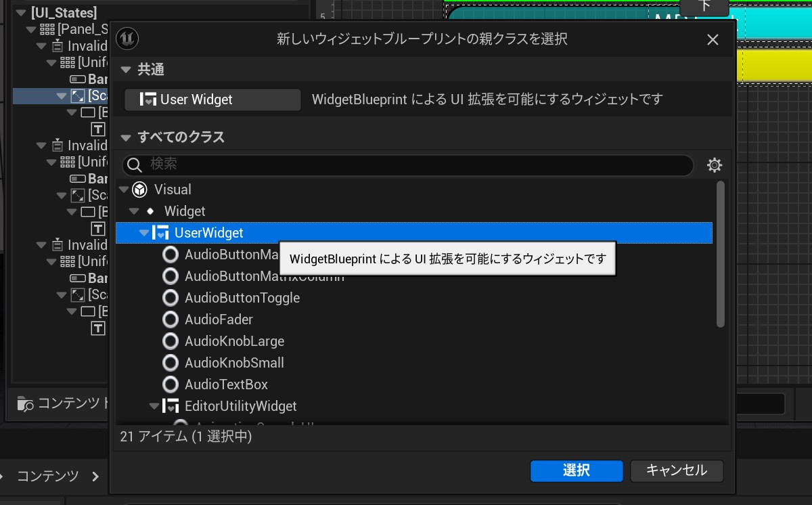The width and height of the screenshot is (812, 505).
Task: Click the AudioFader class icon
Action: coord(171,320)
